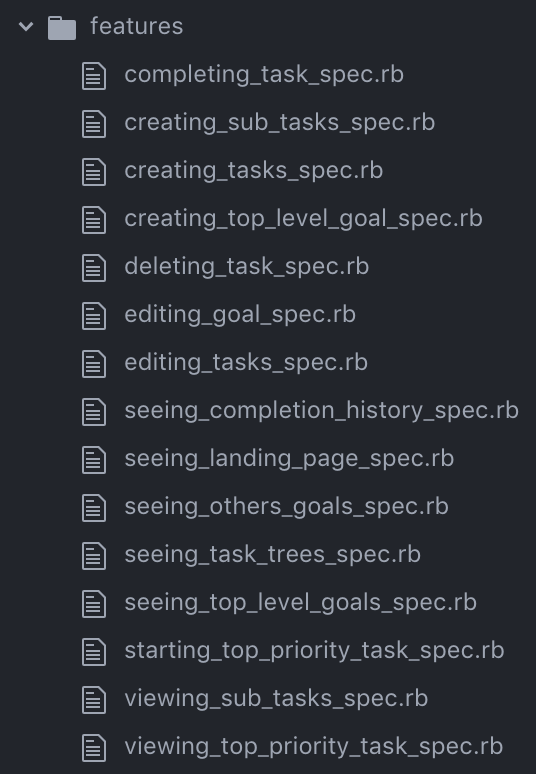Select deleting_task_spec.rb file name
The width and height of the screenshot is (536, 774).
coord(246,267)
